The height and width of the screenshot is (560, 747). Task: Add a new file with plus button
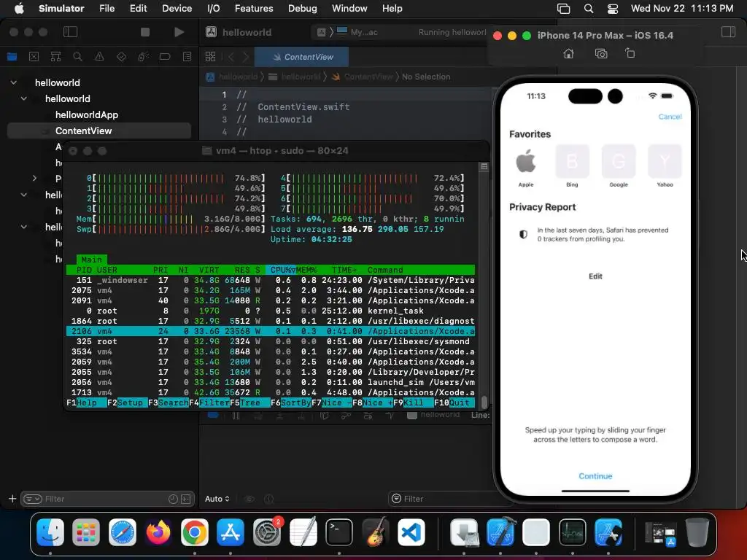tap(12, 499)
